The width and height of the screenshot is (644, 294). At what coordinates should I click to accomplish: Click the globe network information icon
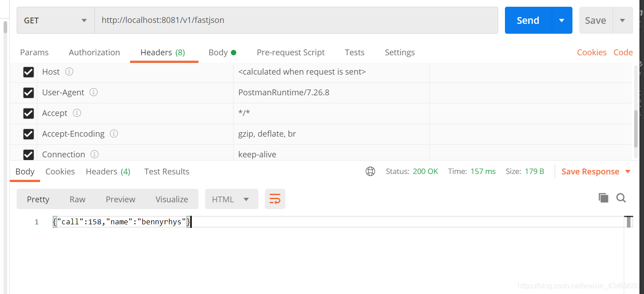click(x=370, y=171)
